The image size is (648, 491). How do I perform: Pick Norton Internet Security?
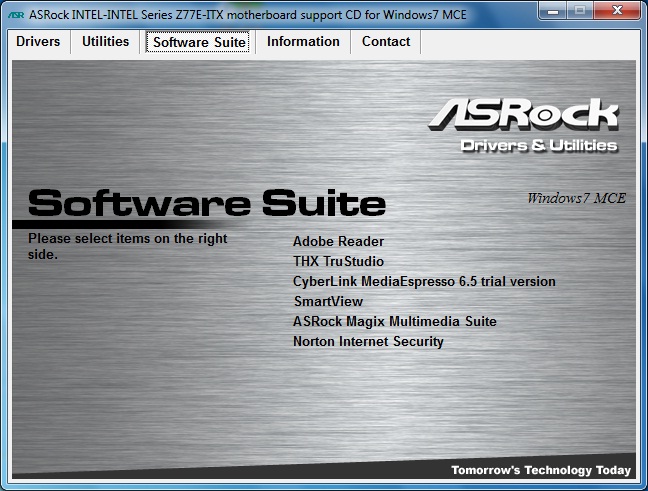point(368,341)
